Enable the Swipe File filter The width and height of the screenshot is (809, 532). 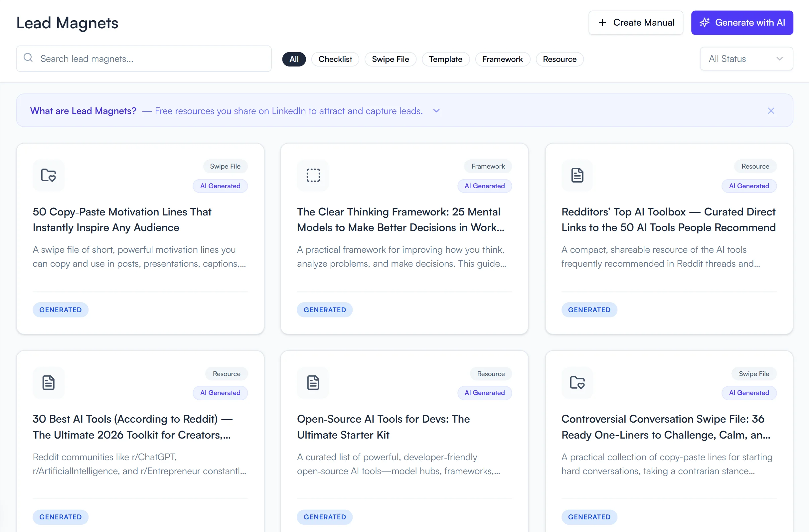pos(390,59)
